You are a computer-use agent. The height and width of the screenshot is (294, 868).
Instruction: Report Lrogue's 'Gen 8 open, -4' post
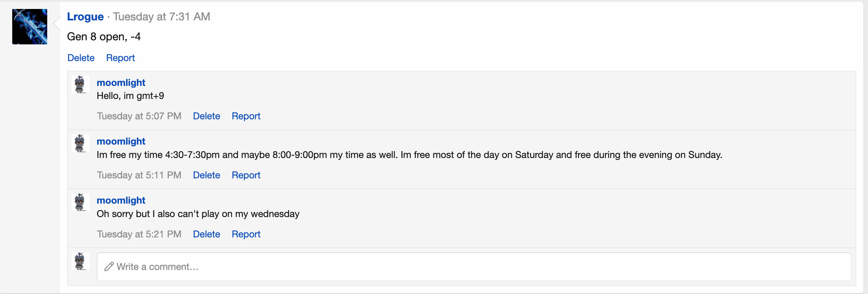(121, 58)
